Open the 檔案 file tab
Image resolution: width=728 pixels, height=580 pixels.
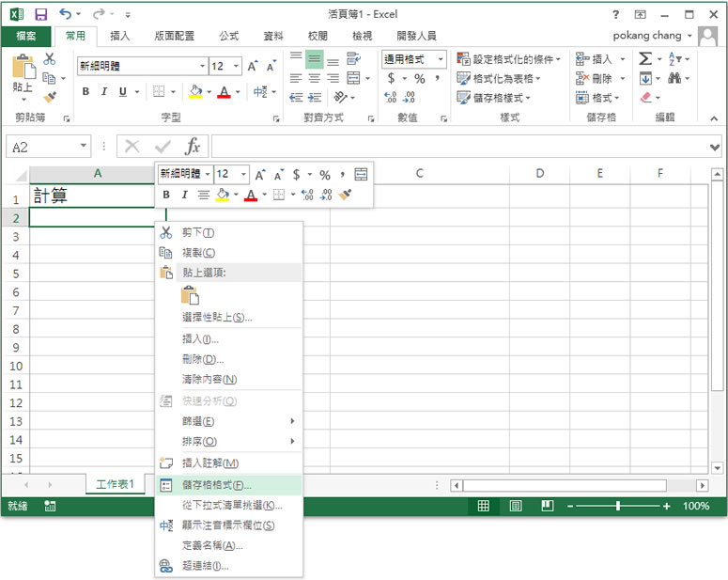click(x=26, y=36)
